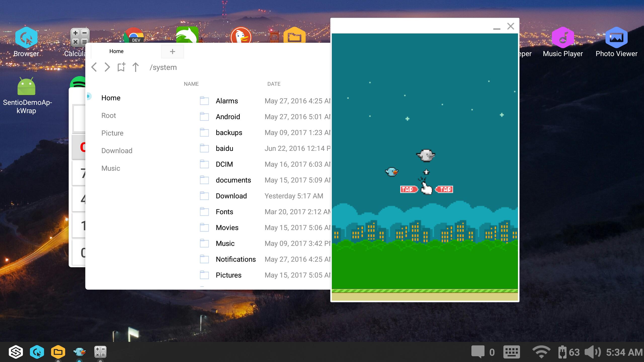Switch to File Manager in the taskbar
This screenshot has width=644, height=362.
58,352
